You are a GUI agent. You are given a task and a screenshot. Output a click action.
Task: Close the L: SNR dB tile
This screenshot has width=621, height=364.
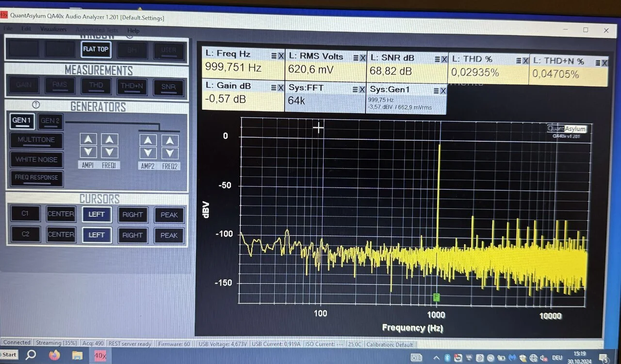pyautogui.click(x=444, y=59)
